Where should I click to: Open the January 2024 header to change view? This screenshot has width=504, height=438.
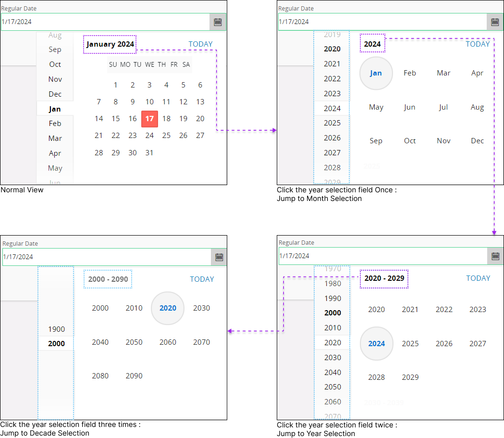point(110,44)
